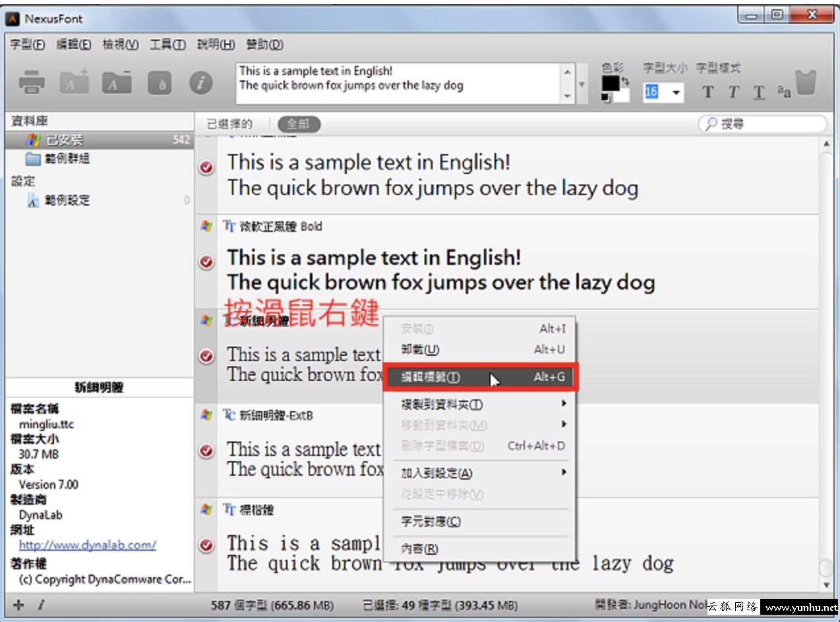Choose 字元對應(C) in the context menu
Viewport: 840px width, 622px height.
480,522
